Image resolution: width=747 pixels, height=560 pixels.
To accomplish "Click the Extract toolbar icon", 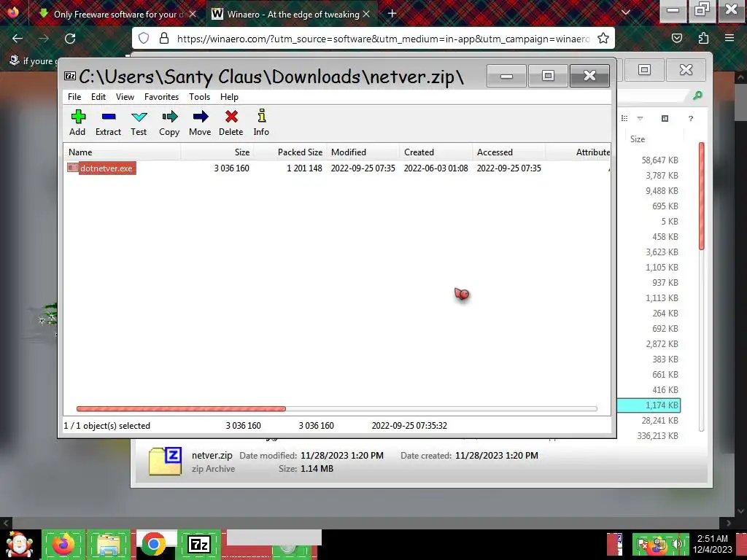I will pyautogui.click(x=108, y=122).
